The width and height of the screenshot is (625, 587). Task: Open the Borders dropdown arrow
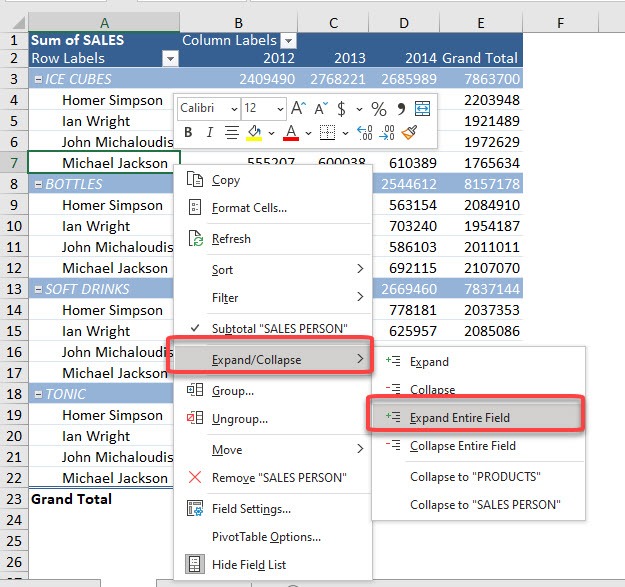pos(345,133)
